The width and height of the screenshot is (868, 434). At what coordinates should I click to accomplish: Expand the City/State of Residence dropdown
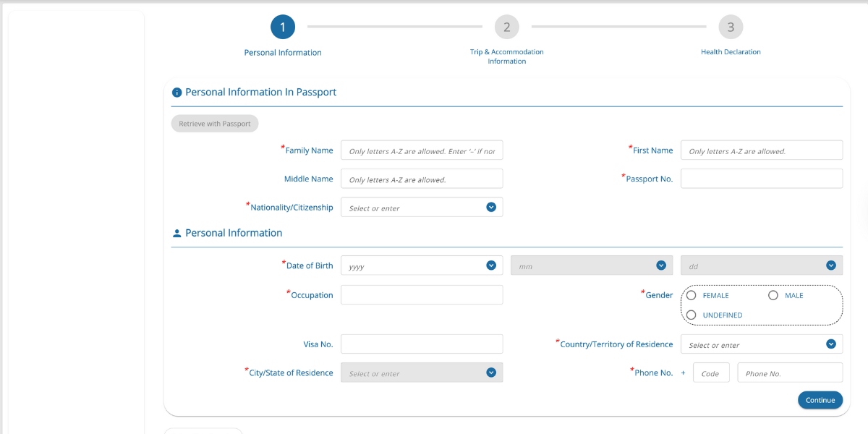491,373
